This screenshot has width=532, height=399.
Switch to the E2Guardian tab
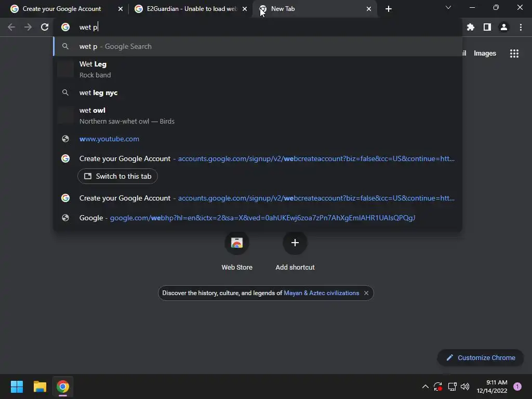[x=191, y=9]
